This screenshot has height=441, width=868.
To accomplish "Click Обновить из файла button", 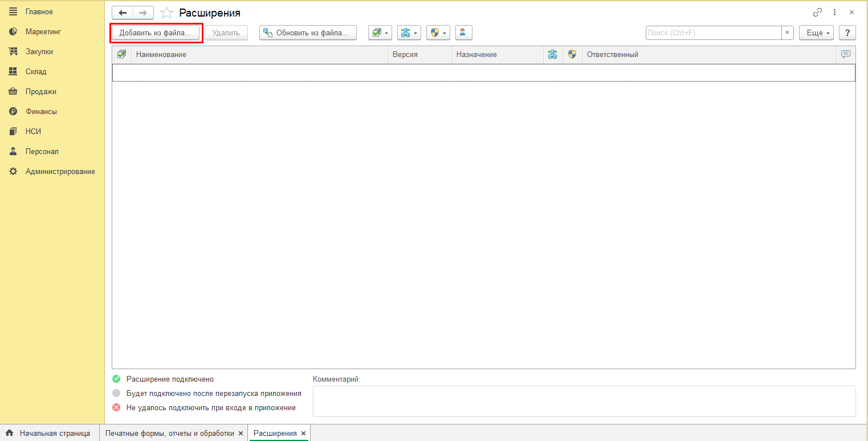I will (x=308, y=33).
